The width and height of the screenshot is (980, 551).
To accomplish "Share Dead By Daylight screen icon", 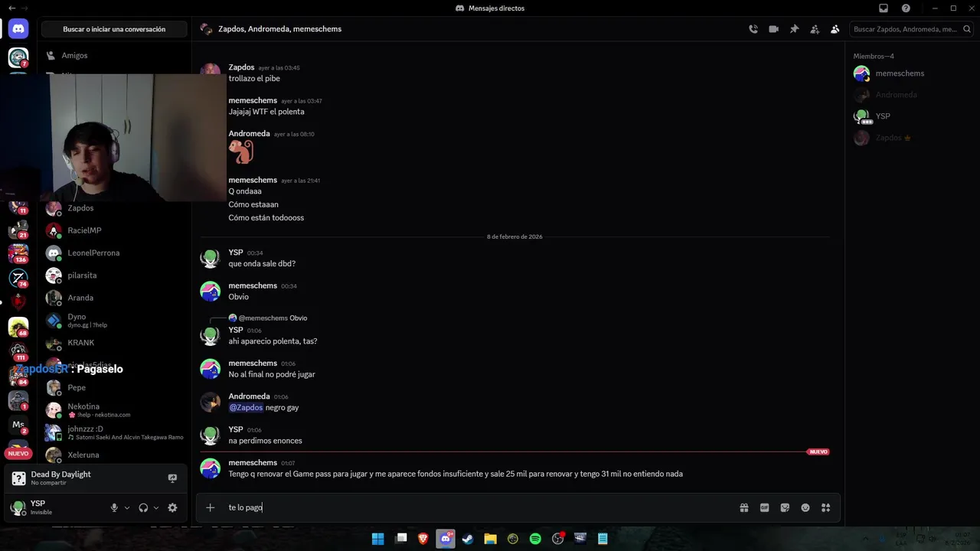I will click(x=172, y=478).
